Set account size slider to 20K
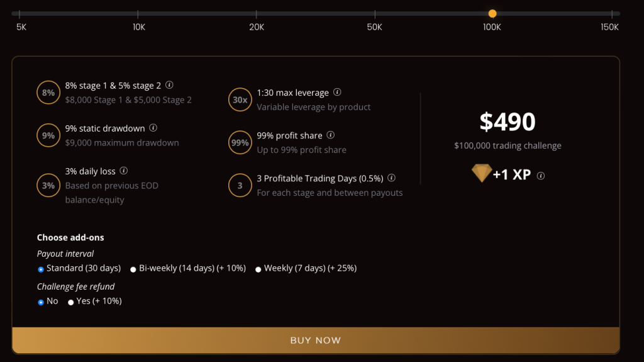Image resolution: width=644 pixels, height=362 pixels. pyautogui.click(x=257, y=13)
